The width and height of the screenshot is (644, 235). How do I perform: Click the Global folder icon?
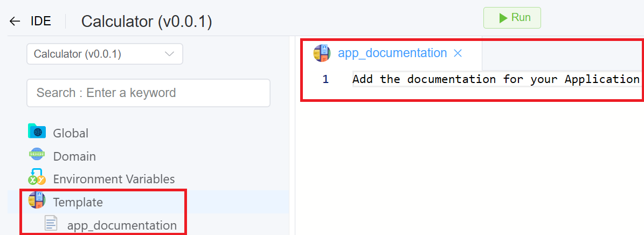37,132
